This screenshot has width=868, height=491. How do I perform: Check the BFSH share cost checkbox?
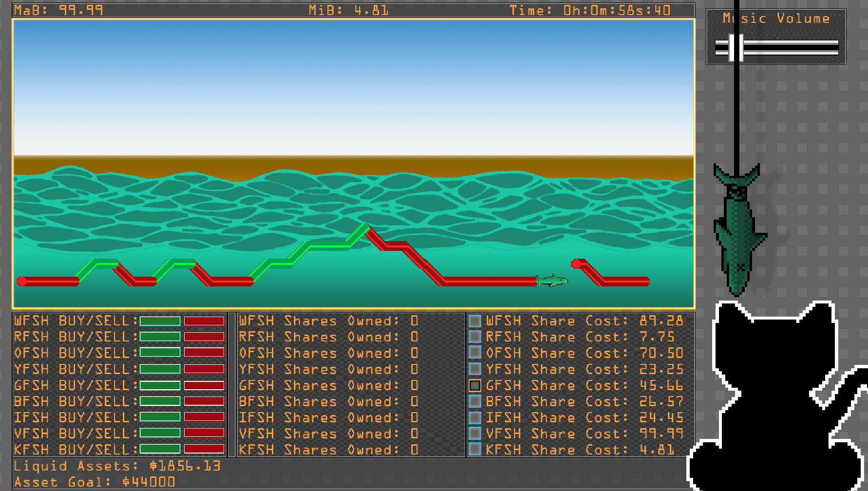pos(474,401)
